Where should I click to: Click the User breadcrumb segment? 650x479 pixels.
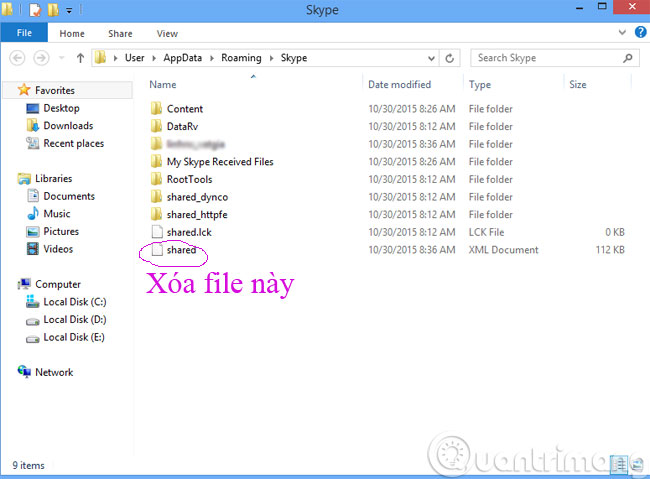(135, 58)
